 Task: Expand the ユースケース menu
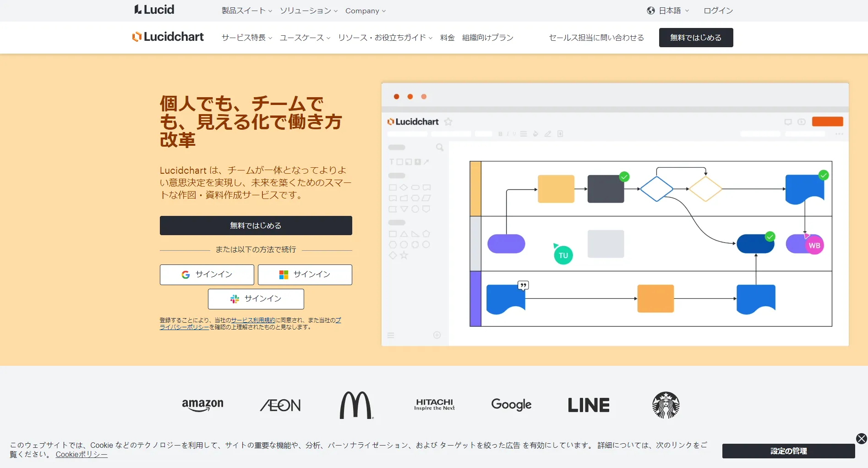[x=305, y=38]
